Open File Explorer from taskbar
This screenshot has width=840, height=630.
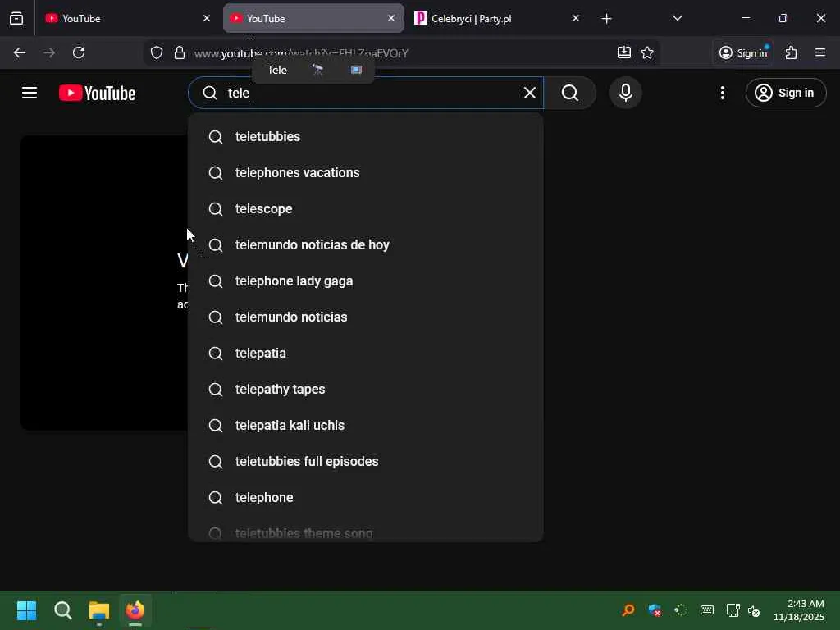point(99,610)
